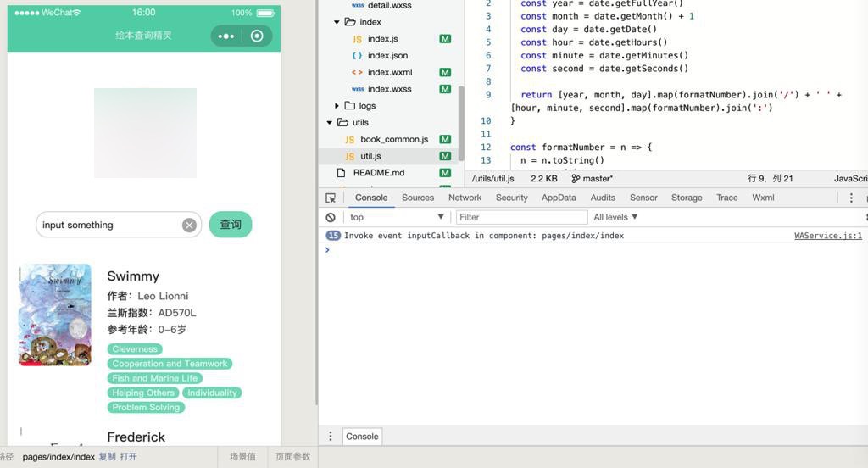Switch to the Storage tab
Screen dimensions: 868x468
[x=687, y=198]
